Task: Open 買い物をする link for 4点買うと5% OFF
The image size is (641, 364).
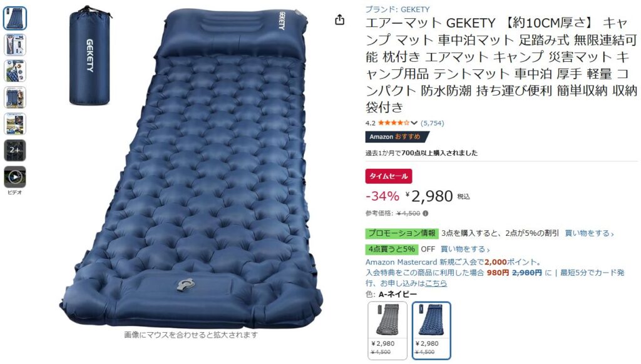Action: 465,249
